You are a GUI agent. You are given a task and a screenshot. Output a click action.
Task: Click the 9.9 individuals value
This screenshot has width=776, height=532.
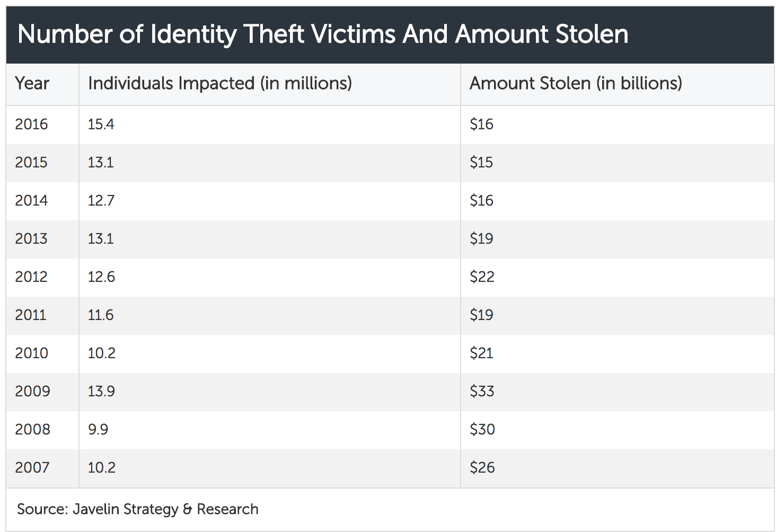coord(98,429)
